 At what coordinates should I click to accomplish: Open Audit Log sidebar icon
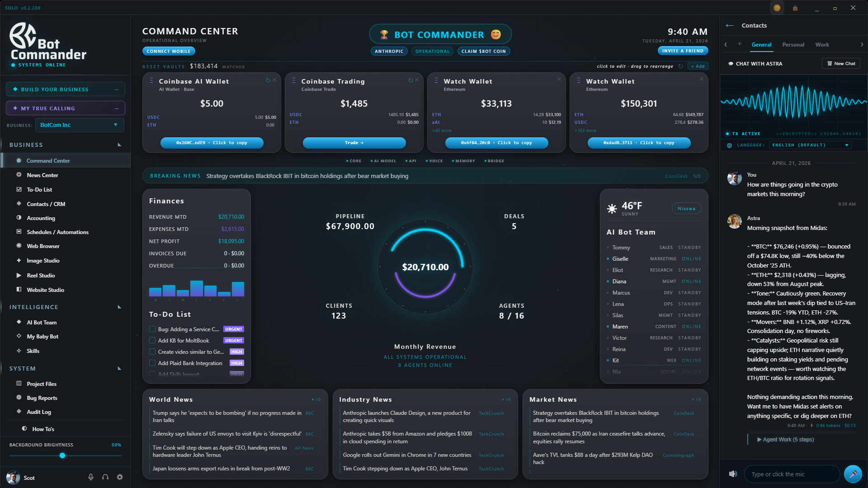point(19,411)
